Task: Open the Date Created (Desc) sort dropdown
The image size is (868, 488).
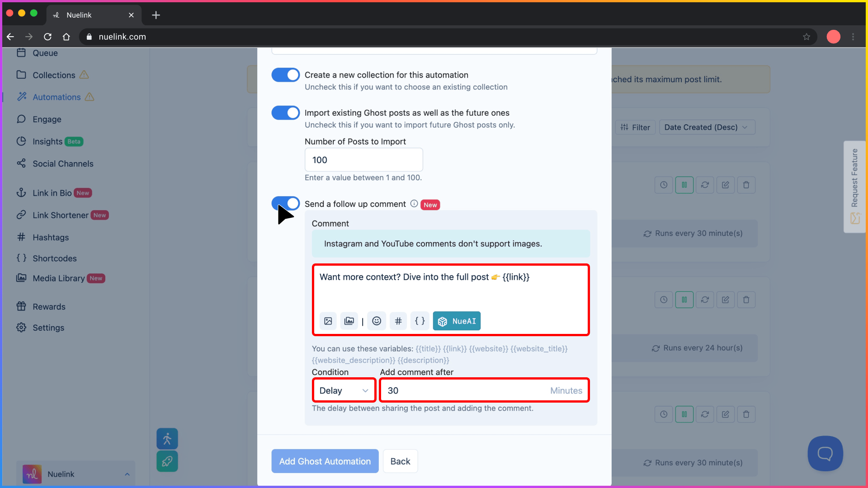Action: click(707, 127)
